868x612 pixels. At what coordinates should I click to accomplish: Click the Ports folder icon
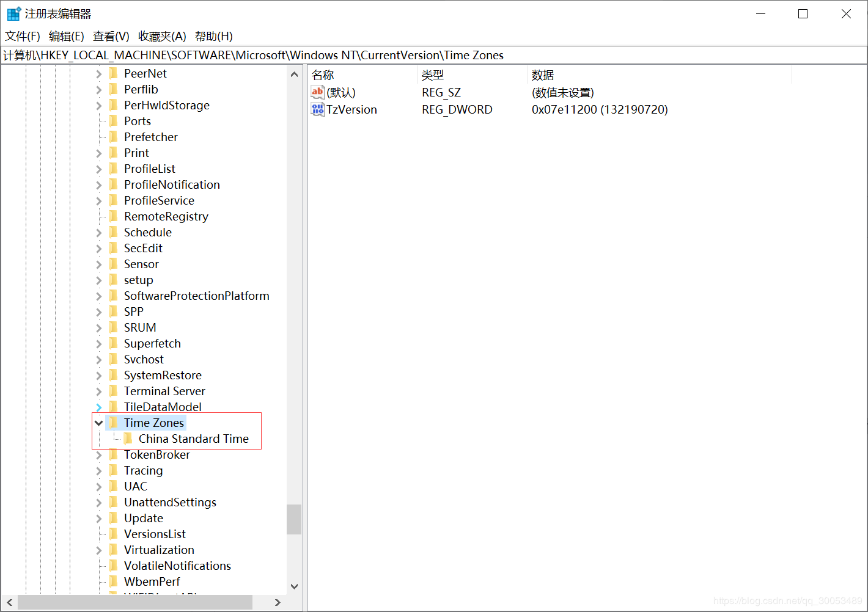113,121
